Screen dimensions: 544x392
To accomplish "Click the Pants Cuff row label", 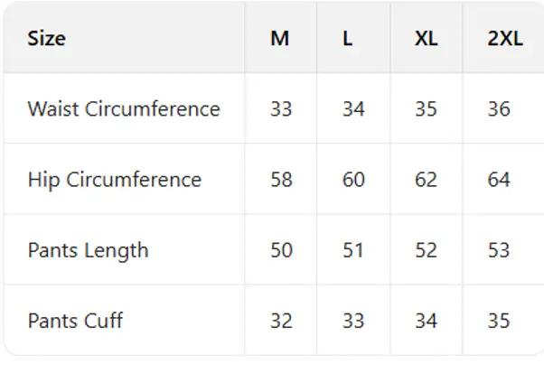I will tap(75, 321).
